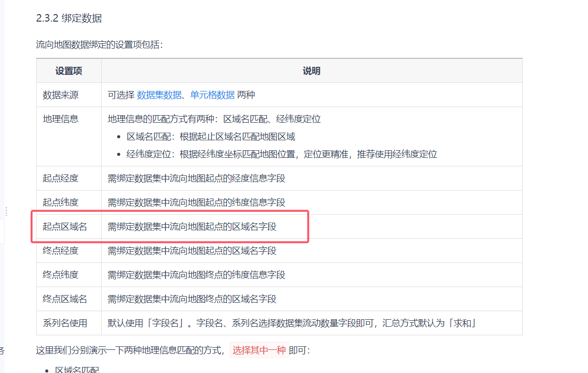Viewport: 588px width, 373px height.
Task: Select the 系列名使用 table cell
Action: [65, 323]
